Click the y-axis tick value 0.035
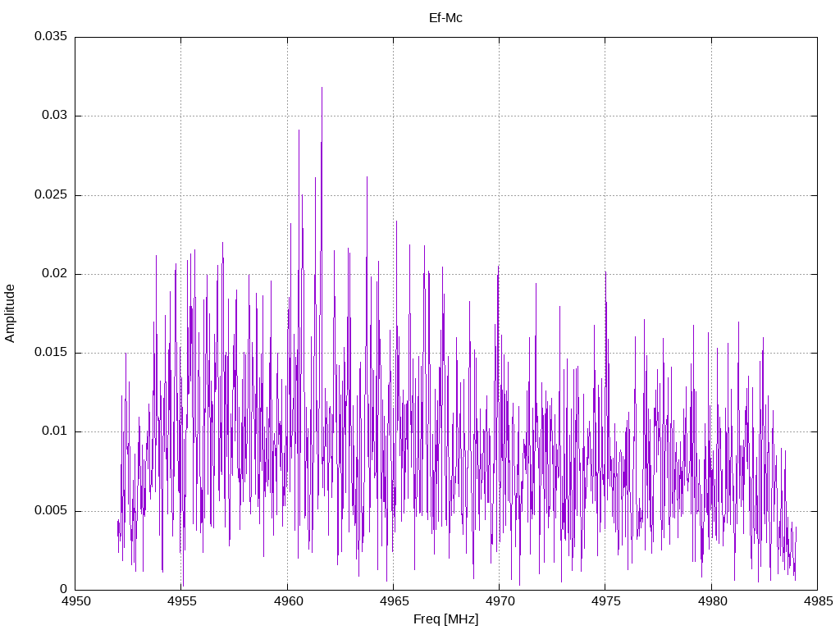The height and width of the screenshot is (630, 840). click(51, 36)
